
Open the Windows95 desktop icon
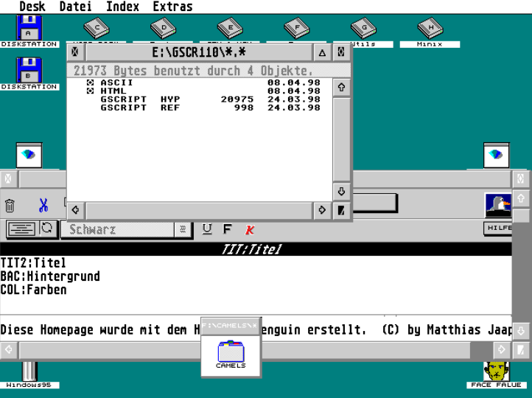pos(29,371)
